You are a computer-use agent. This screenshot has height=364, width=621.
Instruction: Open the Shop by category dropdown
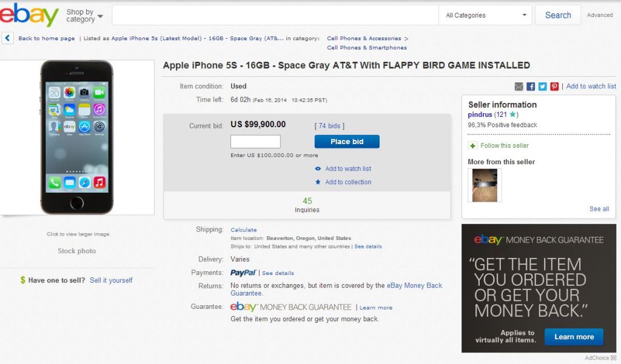[x=82, y=15]
